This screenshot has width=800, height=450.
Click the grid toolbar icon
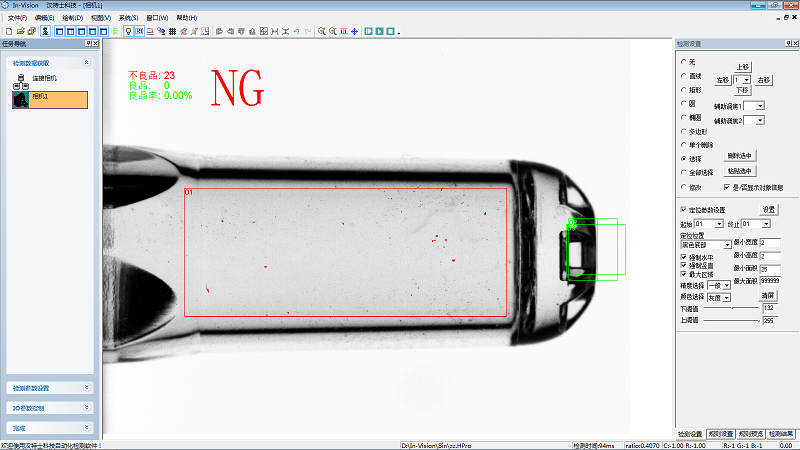pos(173,31)
